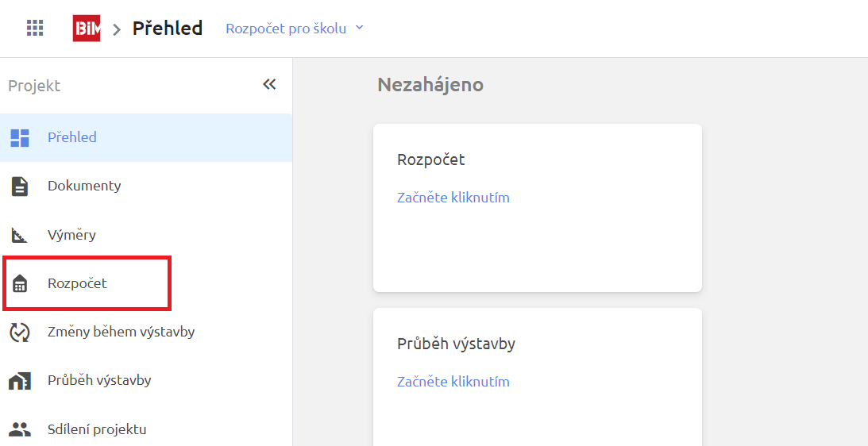Open the 'Rozpočet pro školu' project selector
Image resolution: width=868 pixels, height=446 pixels.
coord(286,29)
